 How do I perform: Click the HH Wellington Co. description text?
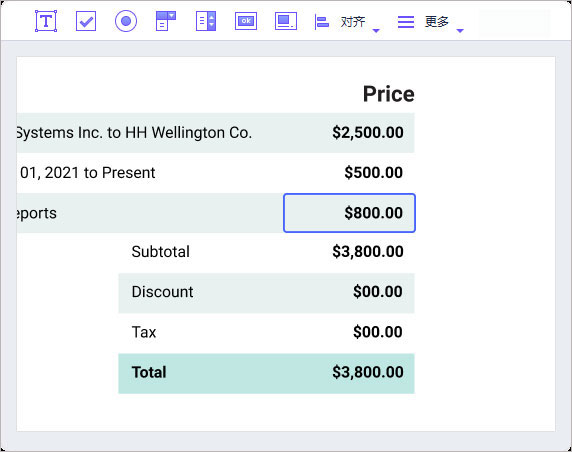pyautogui.click(x=189, y=132)
